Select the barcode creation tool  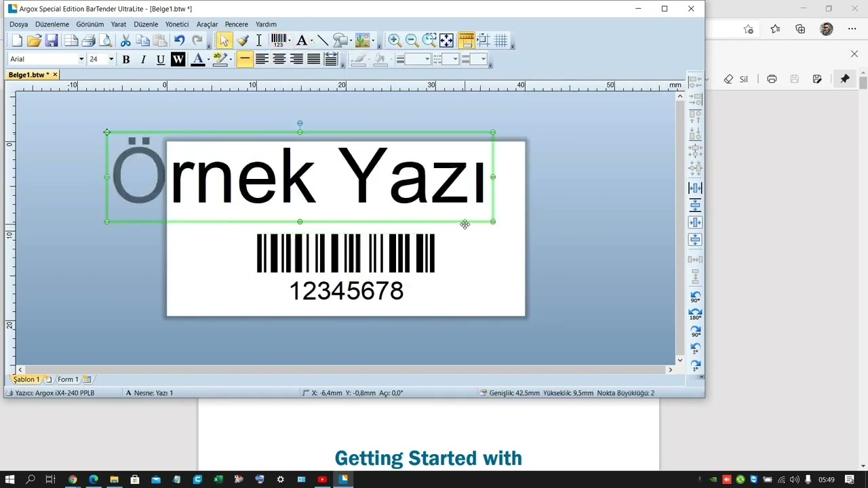[278, 41]
